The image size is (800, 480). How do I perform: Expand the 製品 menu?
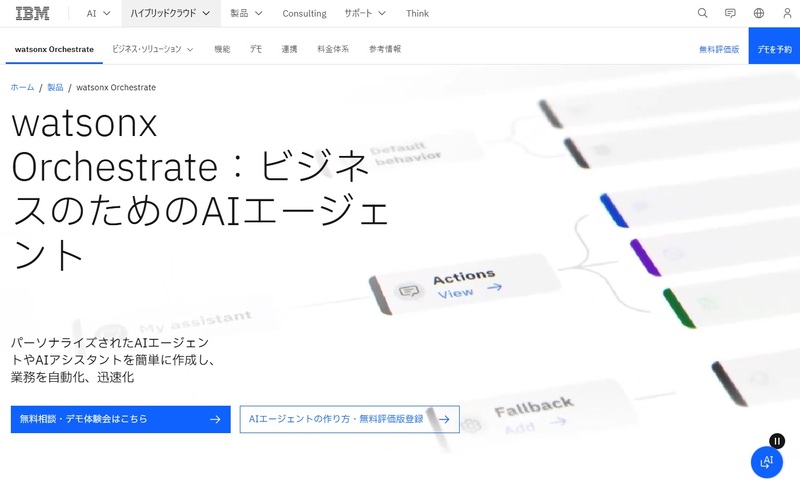coord(246,13)
